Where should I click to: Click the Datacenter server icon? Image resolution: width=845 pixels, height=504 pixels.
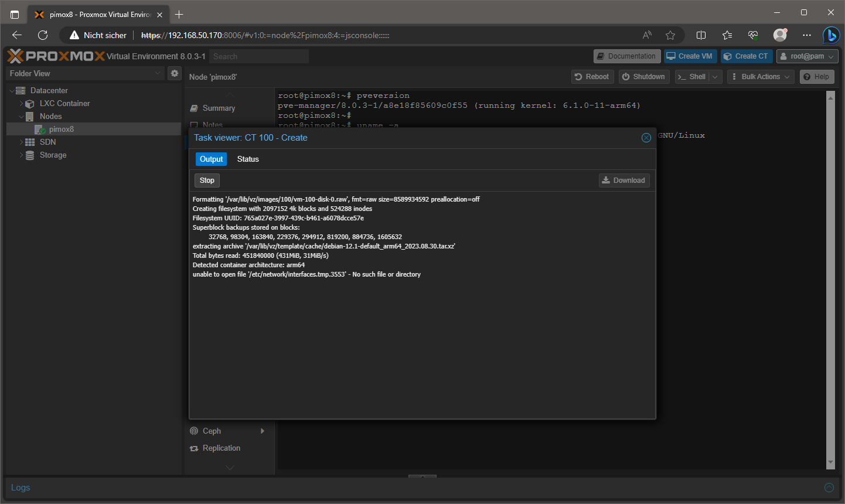point(21,91)
